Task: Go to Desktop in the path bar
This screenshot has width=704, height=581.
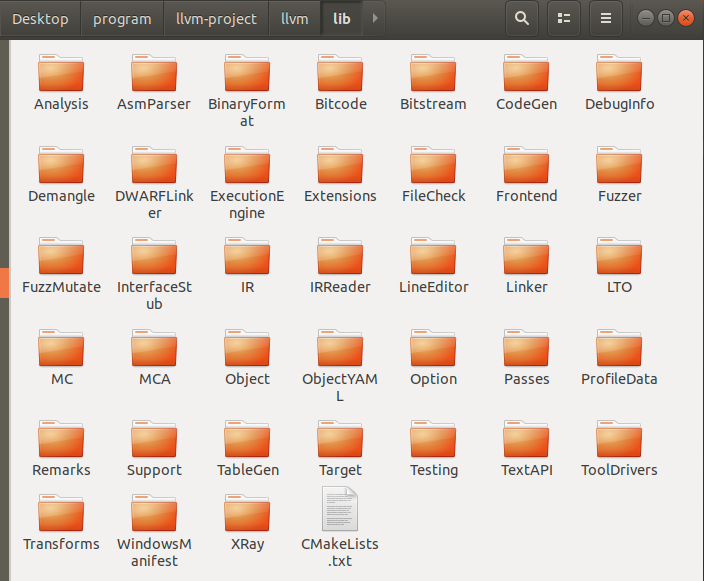Action: coord(40,18)
